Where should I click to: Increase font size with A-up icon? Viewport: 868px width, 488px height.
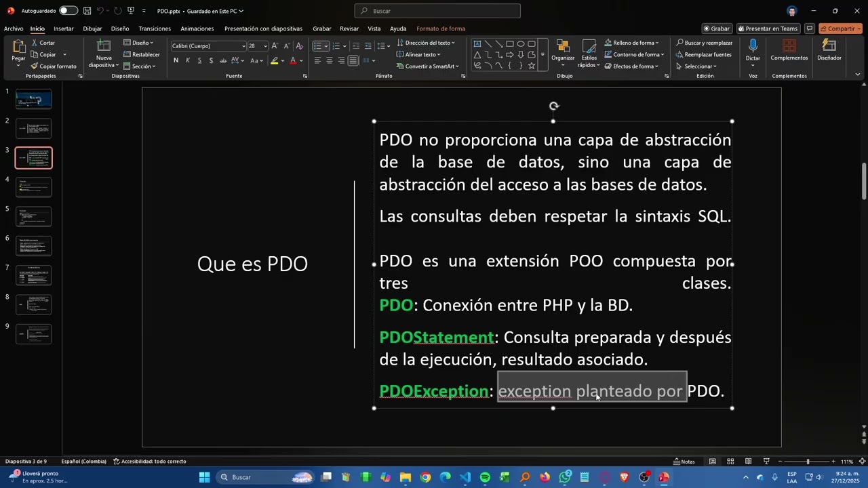(x=275, y=46)
